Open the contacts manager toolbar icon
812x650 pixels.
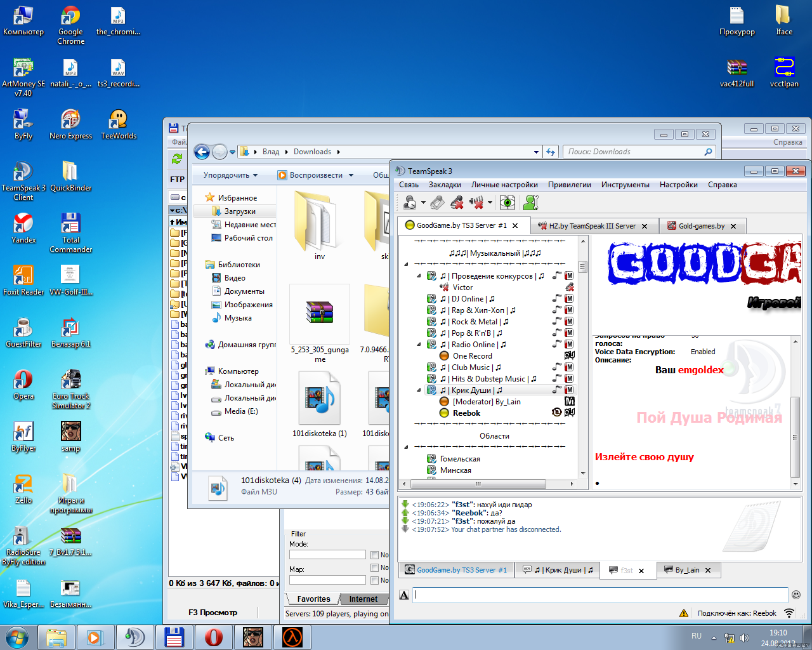point(531,202)
